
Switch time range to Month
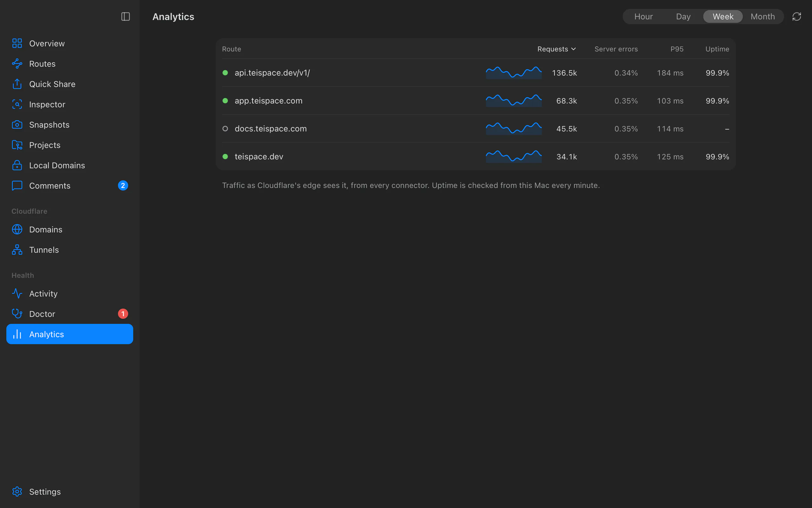click(763, 17)
